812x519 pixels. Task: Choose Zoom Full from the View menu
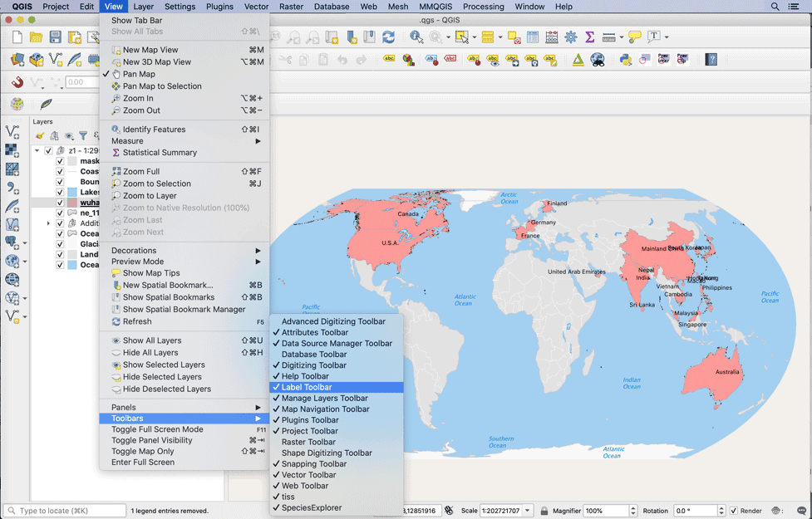click(x=185, y=171)
